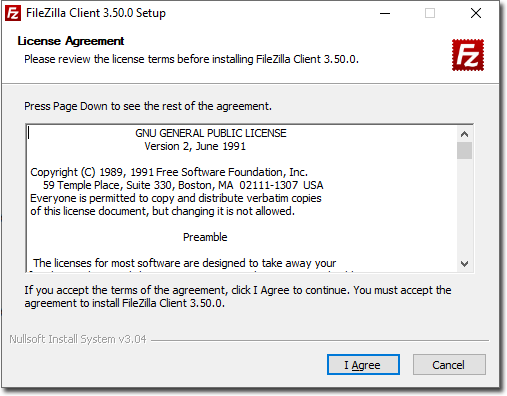507x396 pixels.
Task: Click the Press Page Down instruction text
Action: [x=148, y=106]
